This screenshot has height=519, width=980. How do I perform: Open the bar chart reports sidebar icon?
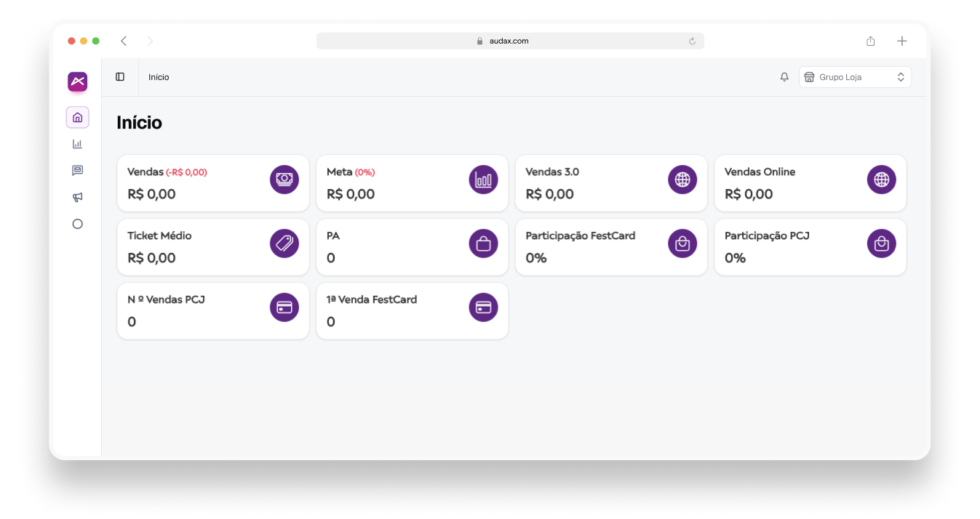(x=77, y=144)
